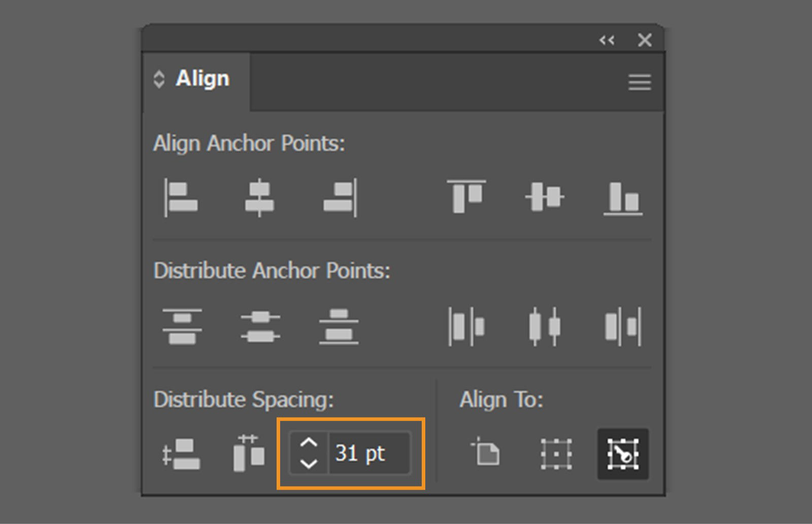Image resolution: width=812 pixels, height=524 pixels.
Task: Open the Align panel flyout menu
Action: (x=639, y=83)
